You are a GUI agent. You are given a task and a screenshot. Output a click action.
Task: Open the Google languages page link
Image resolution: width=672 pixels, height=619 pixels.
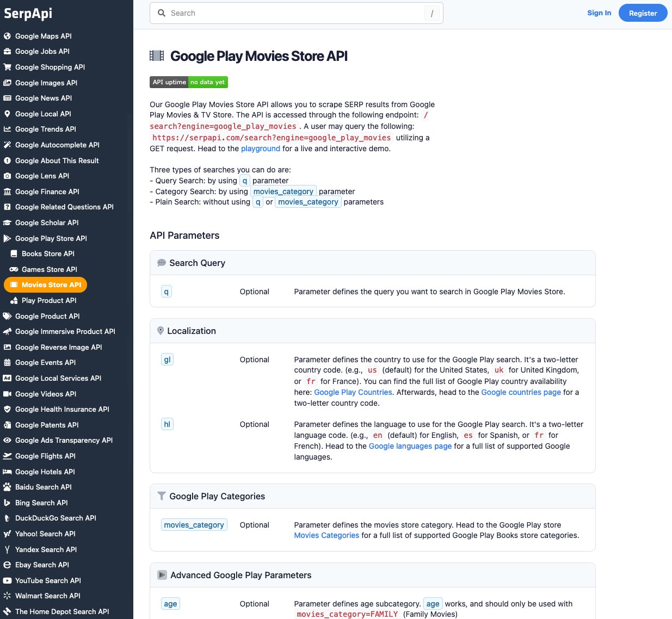[410, 446]
